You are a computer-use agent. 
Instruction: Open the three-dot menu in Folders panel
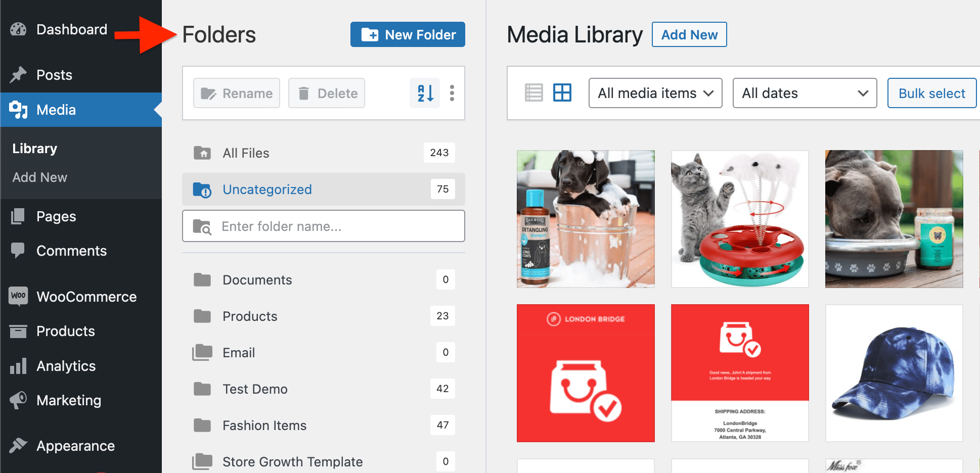pyautogui.click(x=452, y=93)
